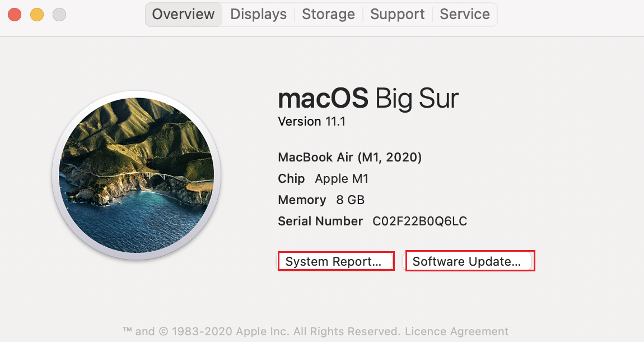This screenshot has height=342, width=644.
Task: Click the MacBook Air (M1, 2020) model name
Action: tap(349, 158)
